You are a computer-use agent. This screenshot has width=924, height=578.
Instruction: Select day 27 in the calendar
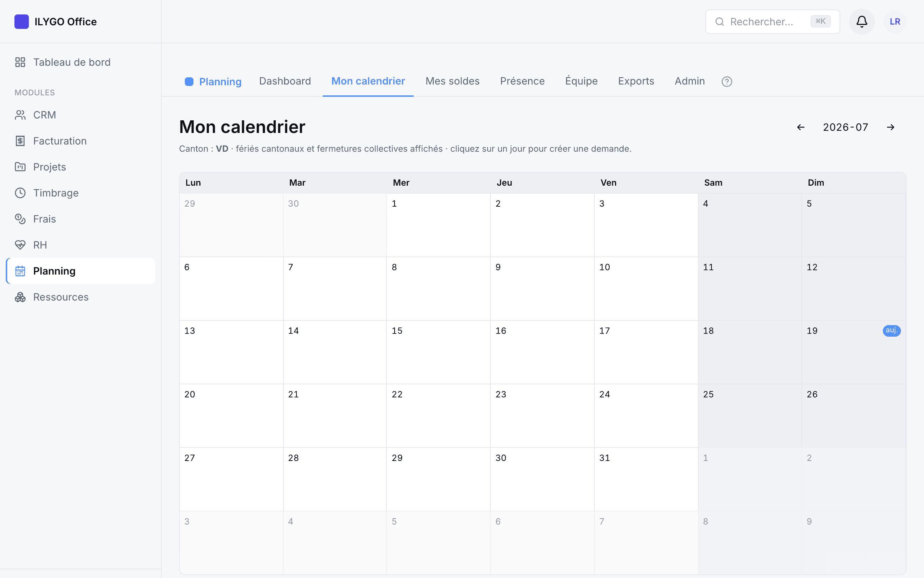pyautogui.click(x=231, y=479)
